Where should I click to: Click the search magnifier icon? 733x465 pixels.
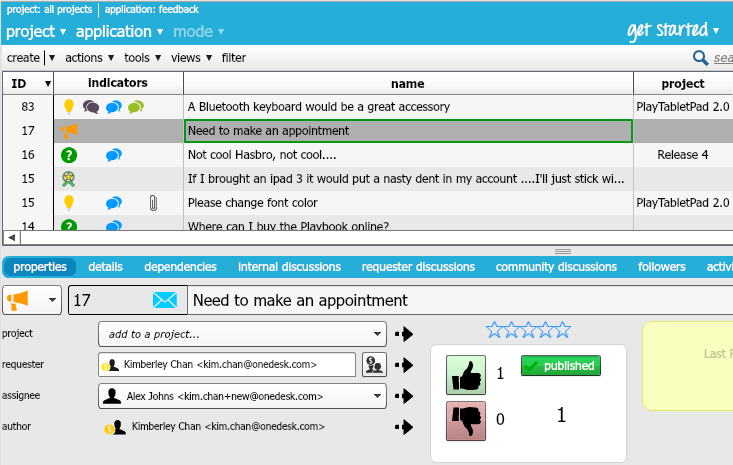(x=701, y=59)
